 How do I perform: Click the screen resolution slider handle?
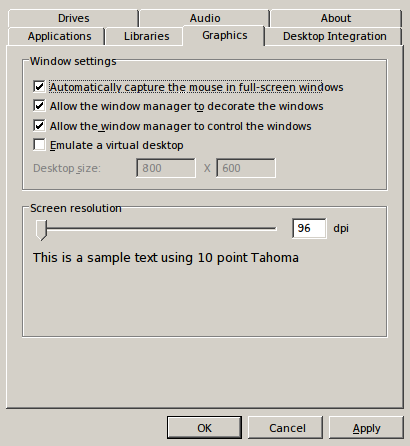[x=41, y=230]
